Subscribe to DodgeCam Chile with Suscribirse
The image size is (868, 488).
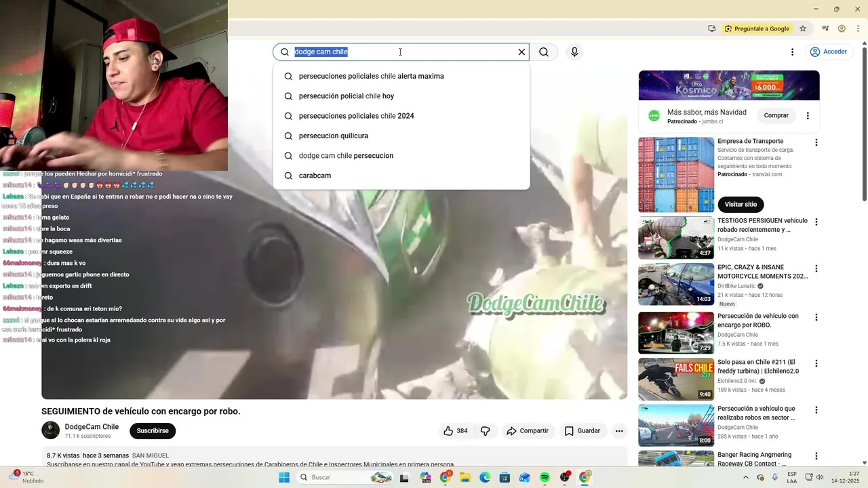tap(153, 431)
